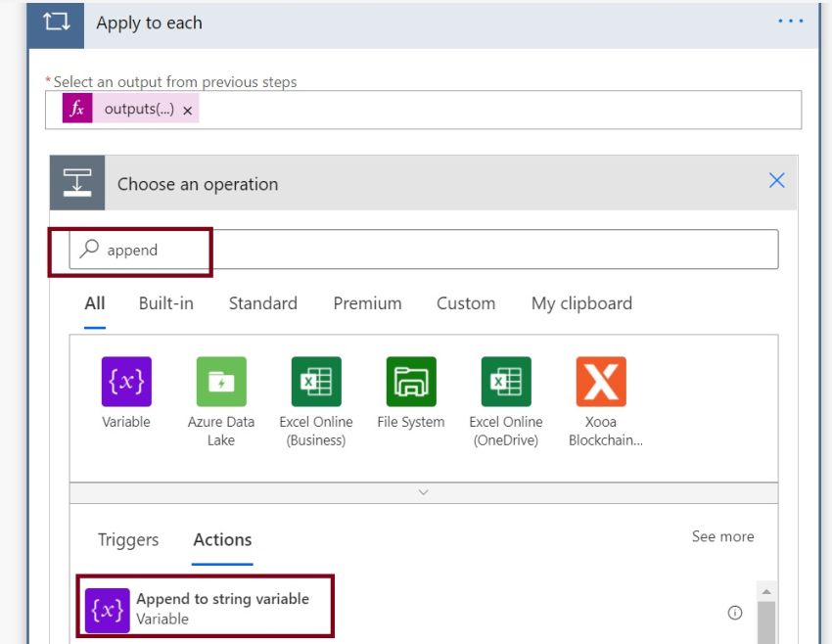Expand more actions via See more
Viewport: 832px width, 644px height.
coord(722,536)
